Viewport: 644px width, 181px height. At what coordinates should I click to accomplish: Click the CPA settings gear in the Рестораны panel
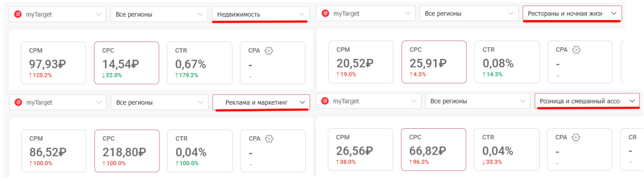point(576,49)
